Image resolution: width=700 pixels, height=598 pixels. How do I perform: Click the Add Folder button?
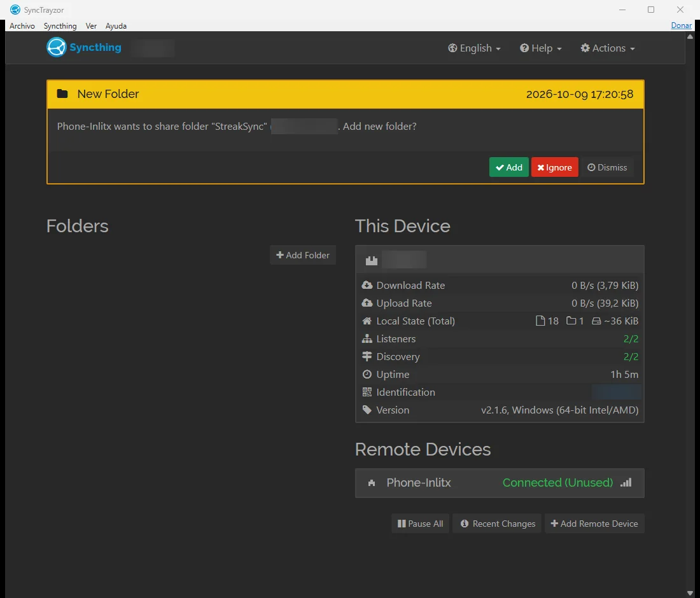click(x=303, y=255)
